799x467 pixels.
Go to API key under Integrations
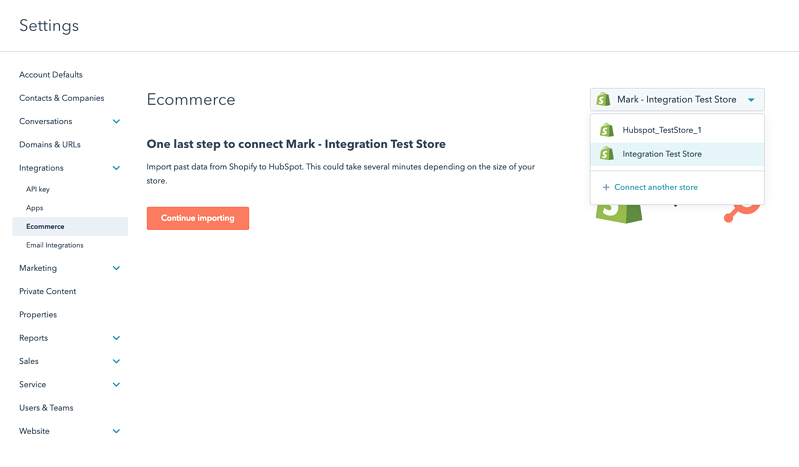(38, 189)
